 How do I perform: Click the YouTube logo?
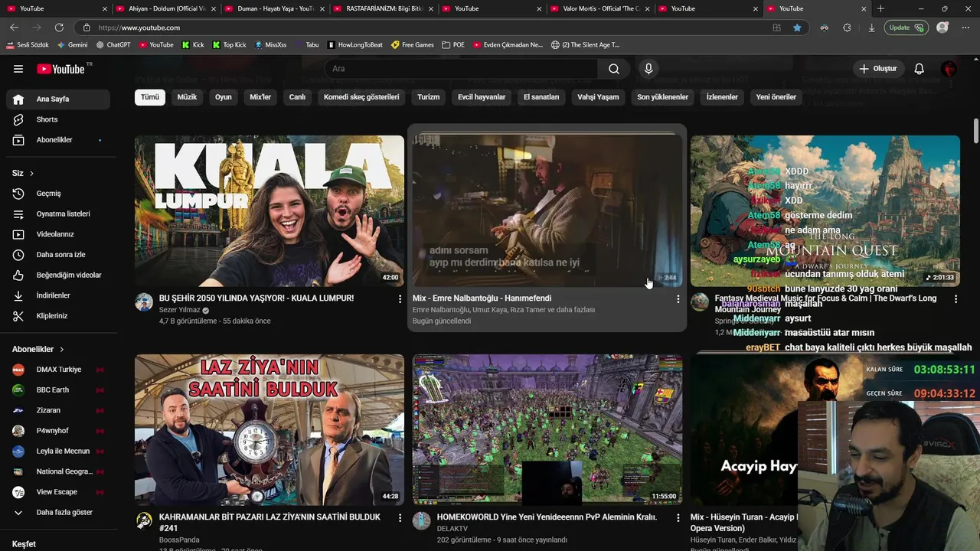pyautogui.click(x=60, y=69)
